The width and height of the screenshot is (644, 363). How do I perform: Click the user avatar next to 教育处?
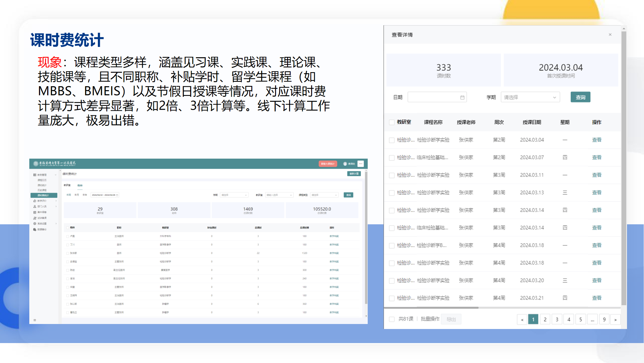coord(345,164)
